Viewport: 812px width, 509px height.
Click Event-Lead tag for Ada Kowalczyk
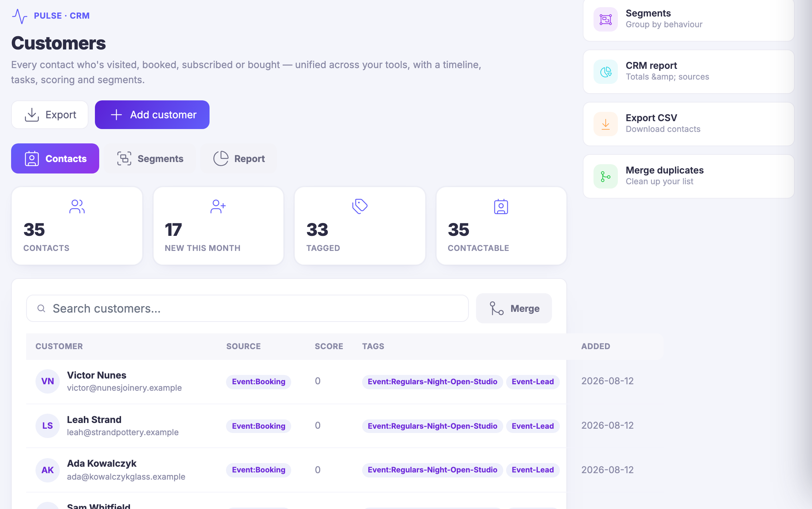[533, 470]
